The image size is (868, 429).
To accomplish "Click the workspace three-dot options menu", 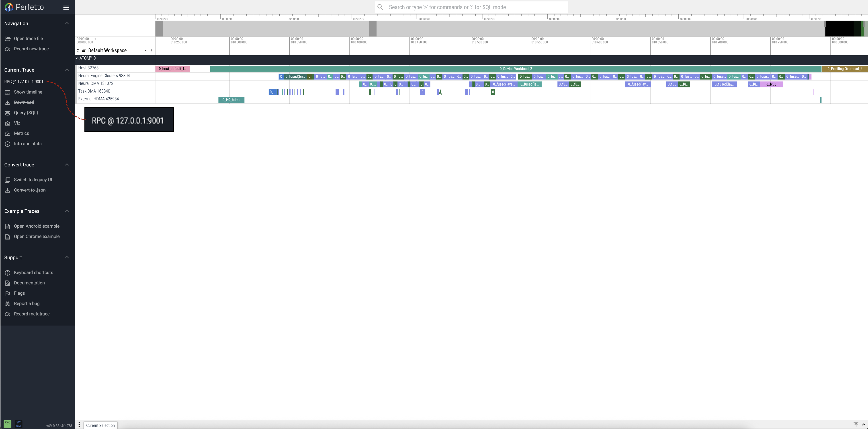I will pos(152,51).
